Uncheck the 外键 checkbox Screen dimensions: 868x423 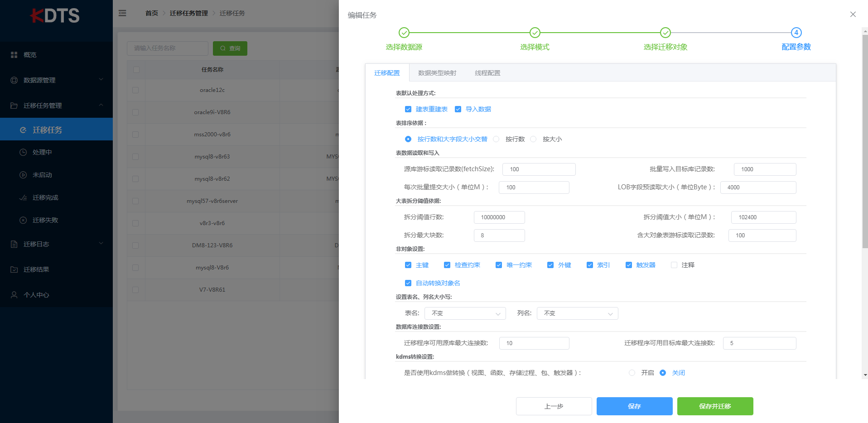point(550,265)
